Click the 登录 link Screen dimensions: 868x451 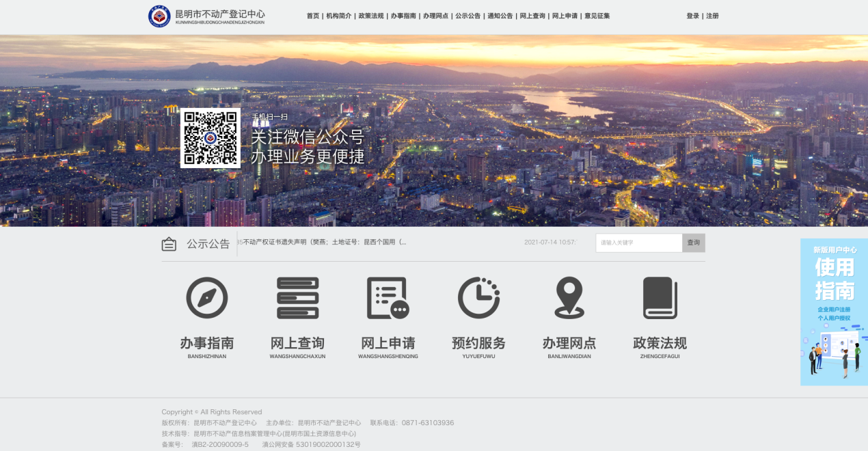pyautogui.click(x=692, y=16)
